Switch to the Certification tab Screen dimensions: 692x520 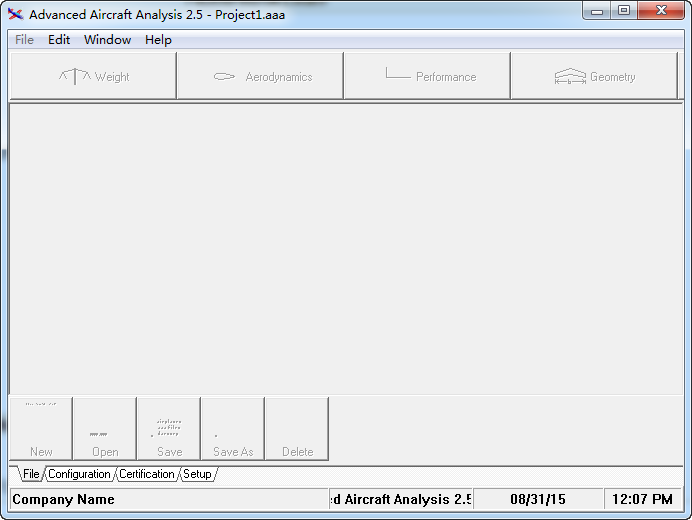click(147, 474)
